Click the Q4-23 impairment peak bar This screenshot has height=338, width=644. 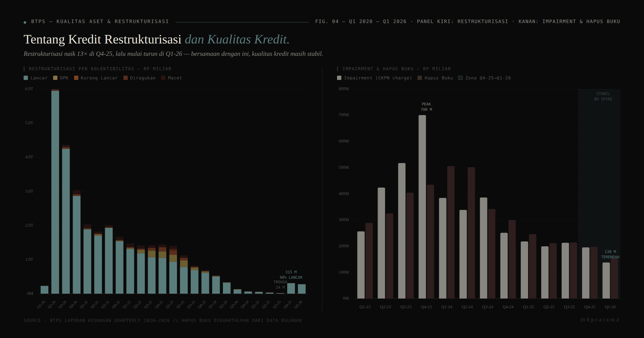[422, 207]
